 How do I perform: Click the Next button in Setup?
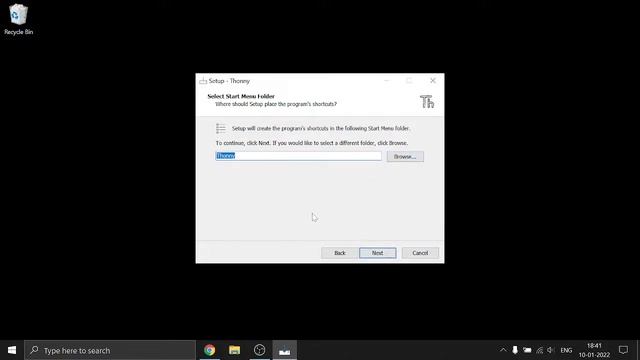tap(378, 253)
